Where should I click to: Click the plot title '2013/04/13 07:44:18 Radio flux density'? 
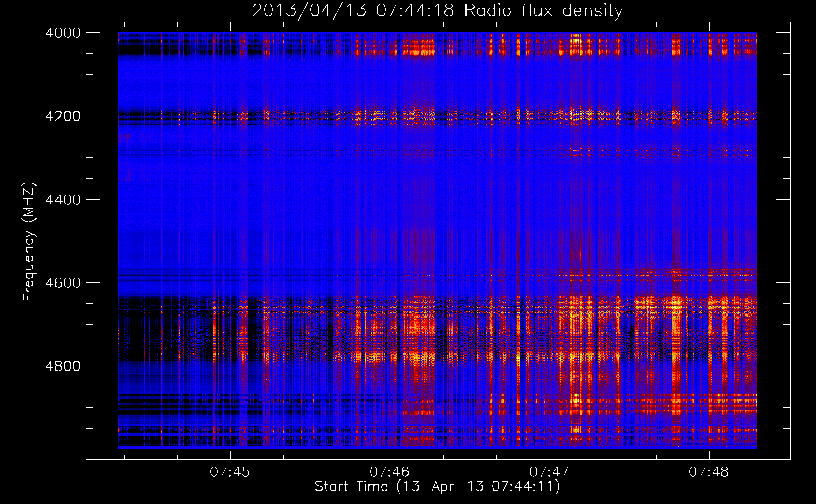pos(437,11)
